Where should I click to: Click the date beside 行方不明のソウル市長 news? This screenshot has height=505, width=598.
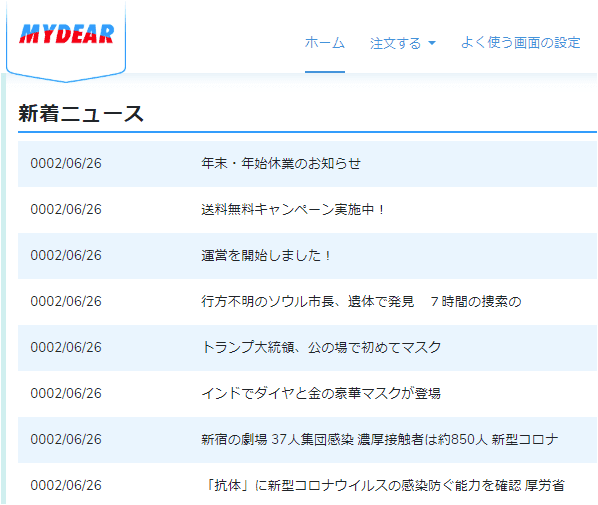66,301
